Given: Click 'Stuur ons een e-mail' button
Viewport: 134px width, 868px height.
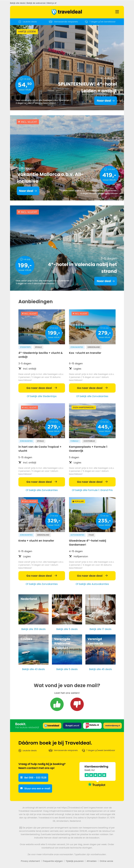Looking at the screenshot, I should click(x=35, y=788).
